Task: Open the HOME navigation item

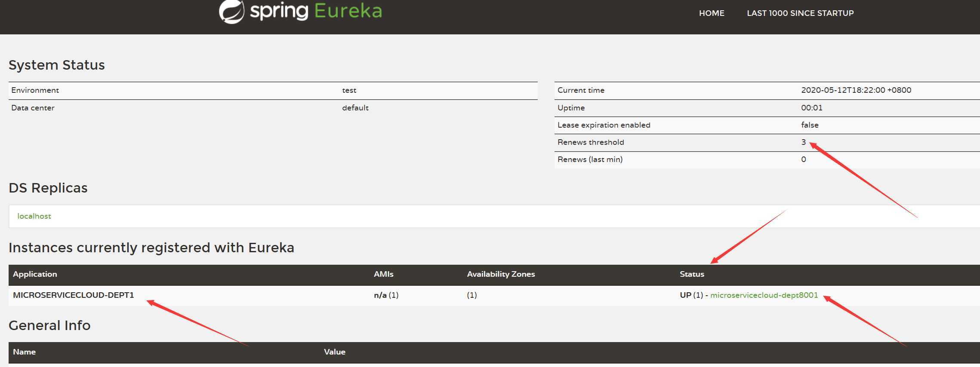Action: tap(712, 13)
